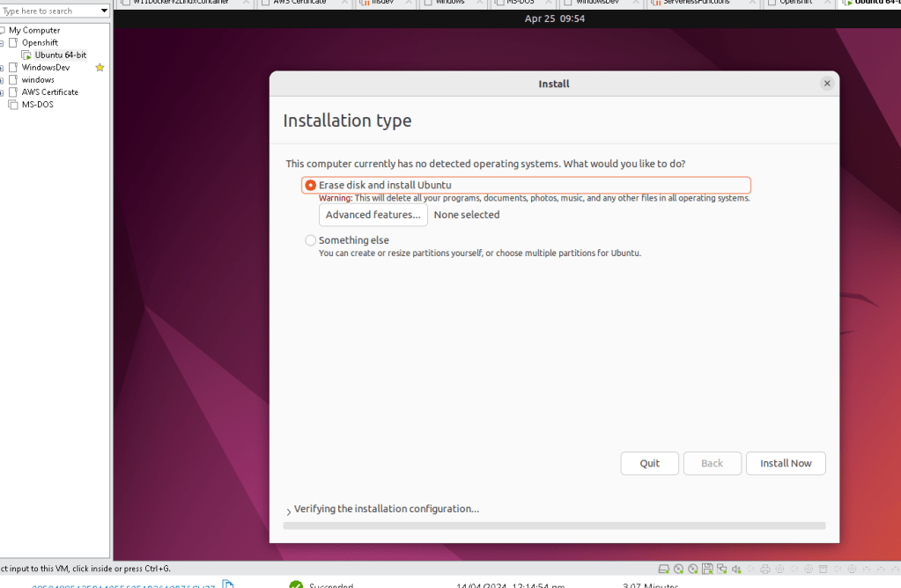Open the Apr 25 09:54 clock menu
901x588 pixels.
point(555,18)
